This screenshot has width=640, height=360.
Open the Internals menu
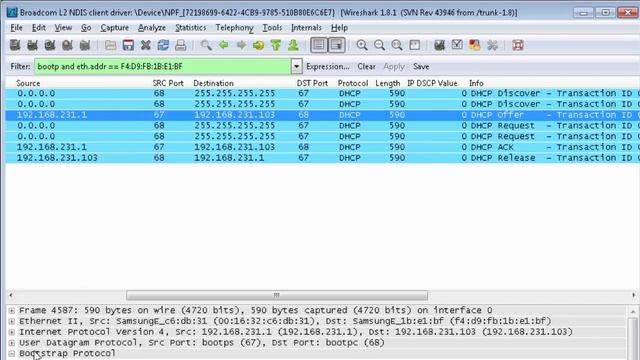point(306,28)
